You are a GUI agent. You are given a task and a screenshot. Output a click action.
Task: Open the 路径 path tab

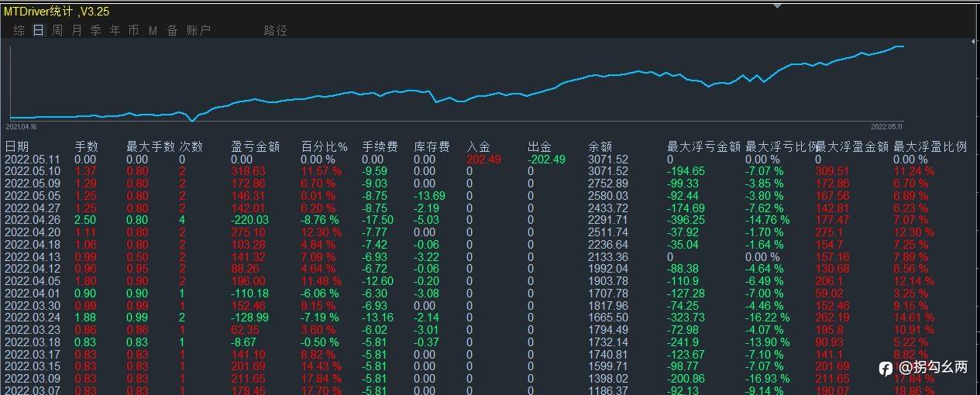click(276, 30)
